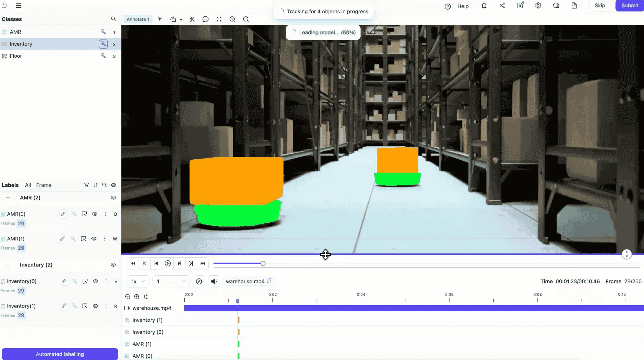Enter fullscreen view of the canvas

tap(219, 19)
